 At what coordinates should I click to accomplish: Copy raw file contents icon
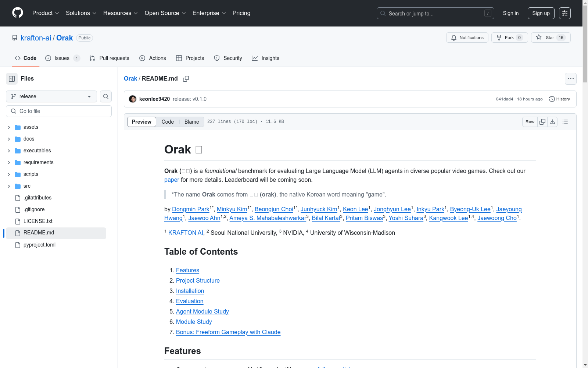click(542, 122)
